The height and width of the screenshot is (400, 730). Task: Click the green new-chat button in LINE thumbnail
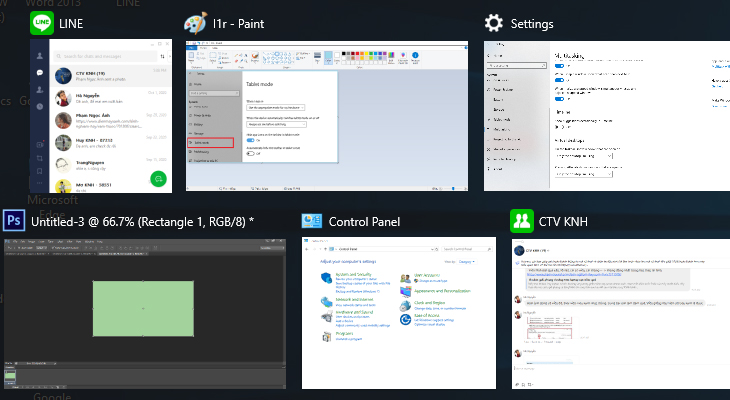click(158, 179)
